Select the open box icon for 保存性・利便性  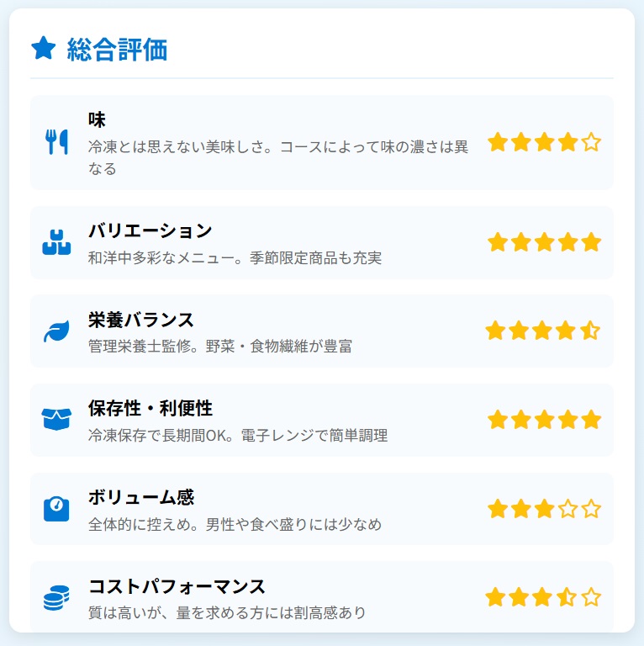(x=56, y=420)
